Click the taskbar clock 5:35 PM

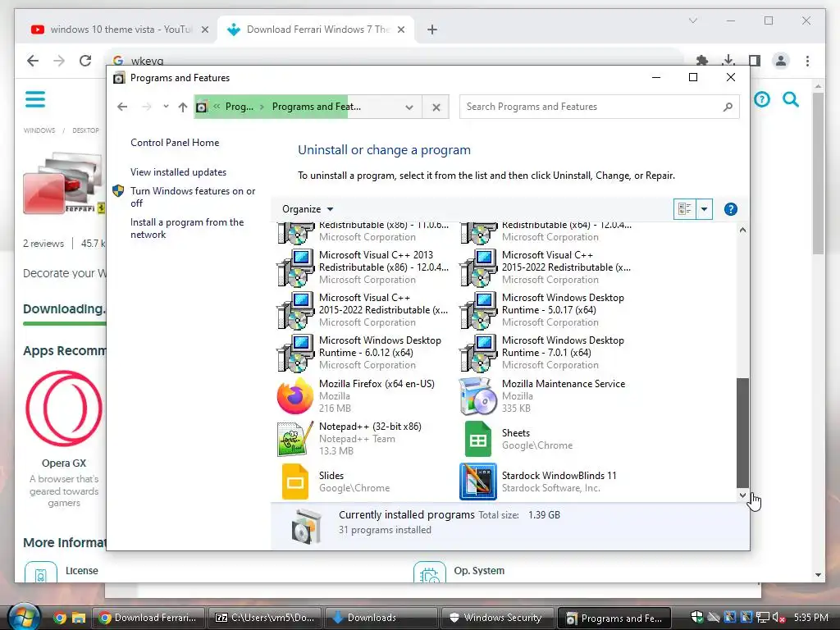pos(810,618)
